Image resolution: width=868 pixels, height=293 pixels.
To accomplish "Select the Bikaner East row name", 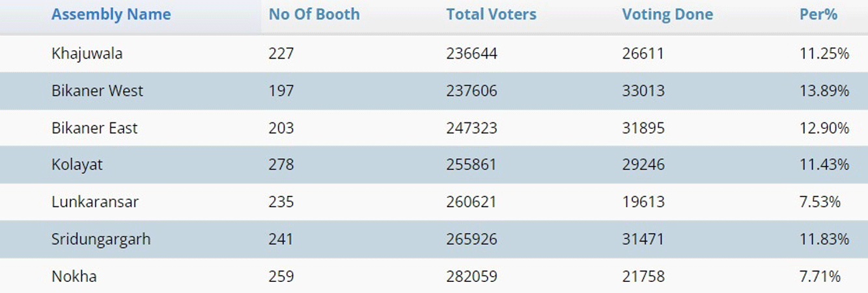I will [94, 128].
